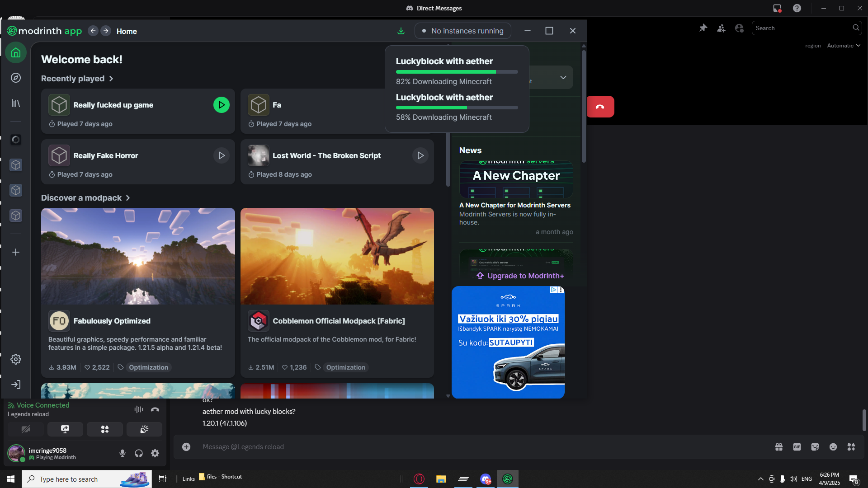
Task: Open File Explorer from the taskbar
Action: (441, 479)
